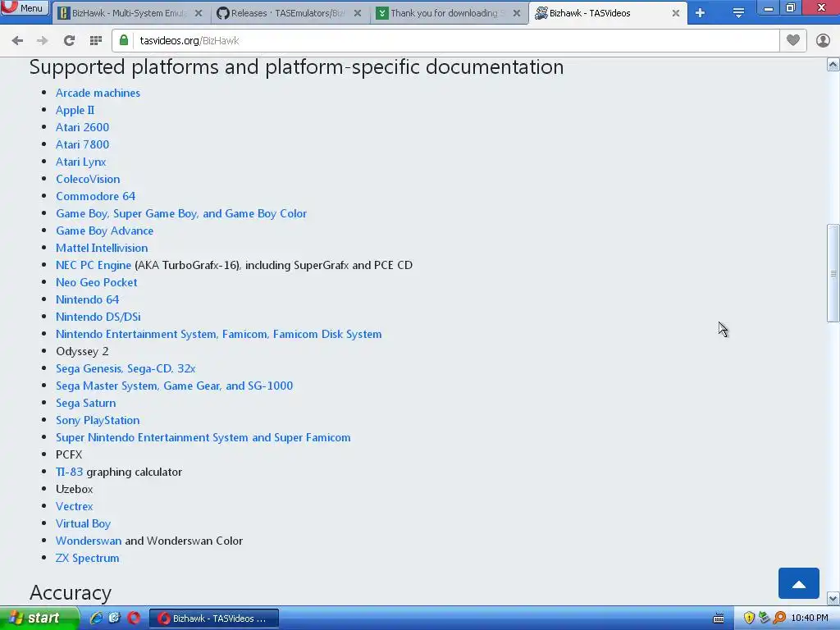The width and height of the screenshot is (840, 630).
Task: Open the user account icon
Action: 823,40
